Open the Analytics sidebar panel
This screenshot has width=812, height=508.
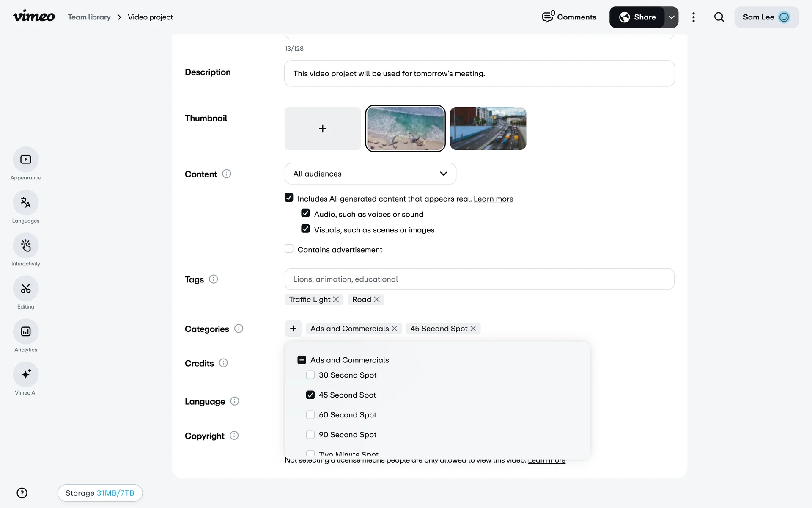click(x=26, y=331)
